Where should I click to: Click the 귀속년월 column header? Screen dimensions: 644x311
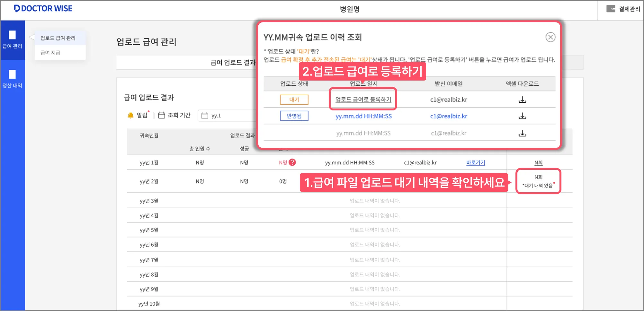(149, 135)
